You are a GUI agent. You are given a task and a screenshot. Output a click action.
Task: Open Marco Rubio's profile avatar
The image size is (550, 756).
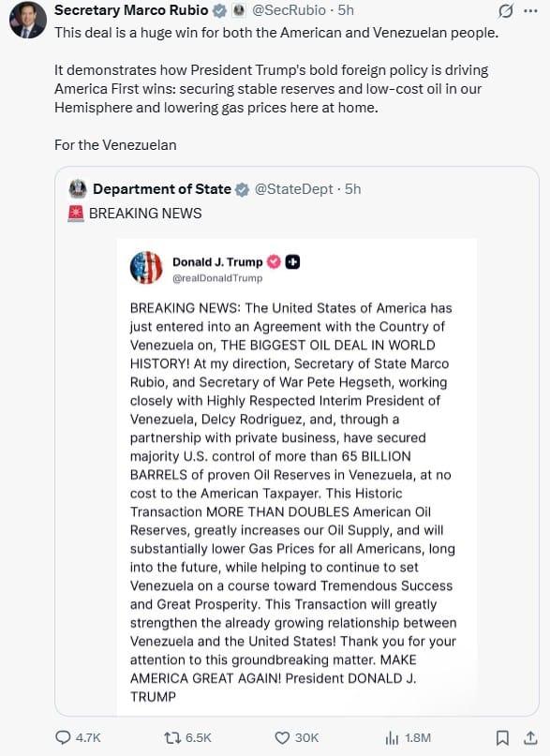pos(28,20)
